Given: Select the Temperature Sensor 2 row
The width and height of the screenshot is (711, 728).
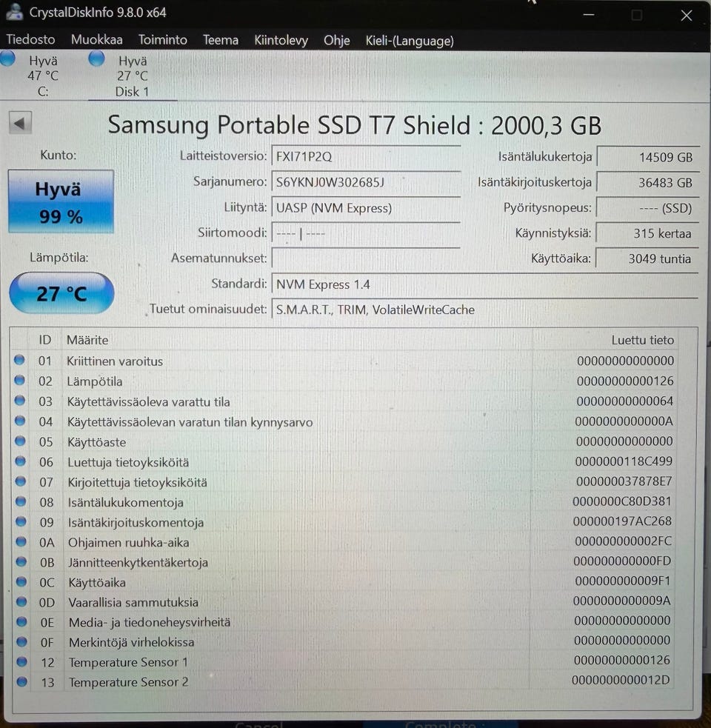Looking at the screenshot, I should pyautogui.click(x=344, y=681).
